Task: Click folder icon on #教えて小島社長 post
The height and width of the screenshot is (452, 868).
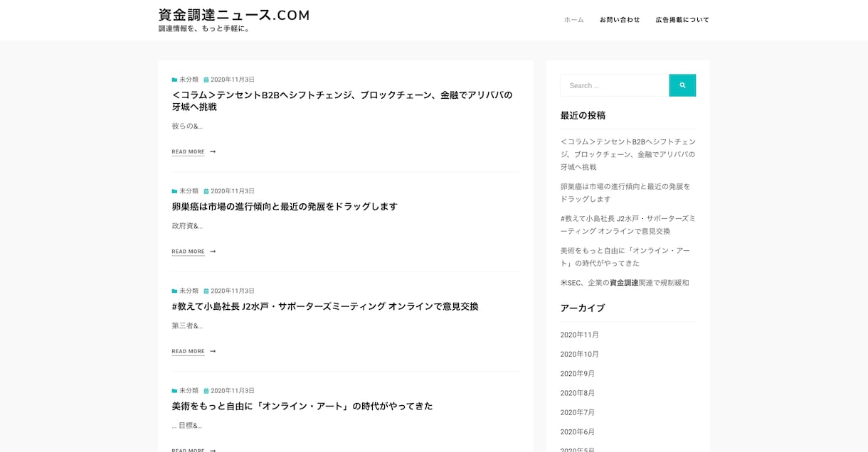Action: tap(174, 291)
